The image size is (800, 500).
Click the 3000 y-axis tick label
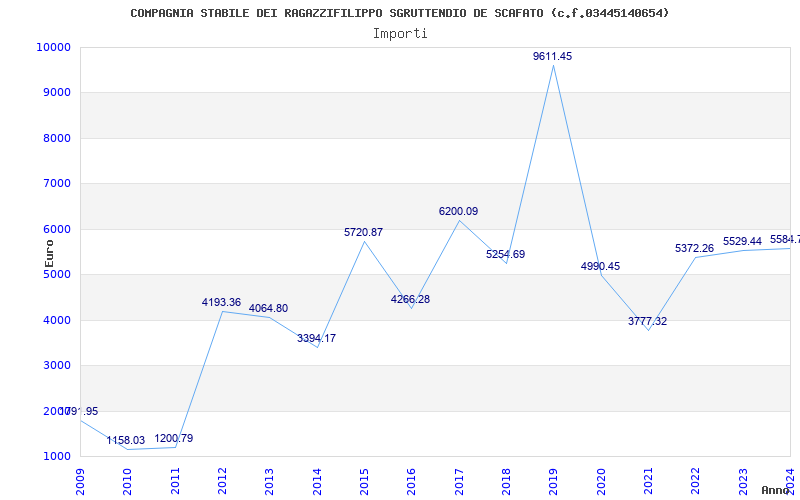56,366
